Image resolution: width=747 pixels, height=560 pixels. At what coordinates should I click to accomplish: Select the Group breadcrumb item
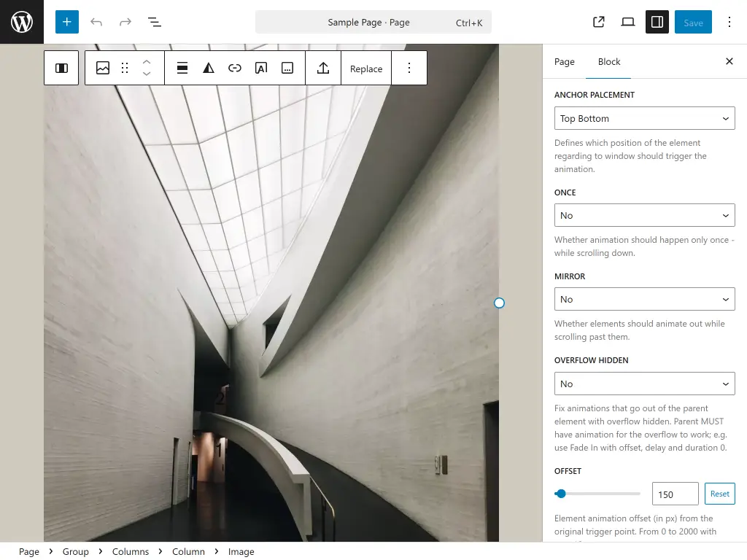coord(75,552)
